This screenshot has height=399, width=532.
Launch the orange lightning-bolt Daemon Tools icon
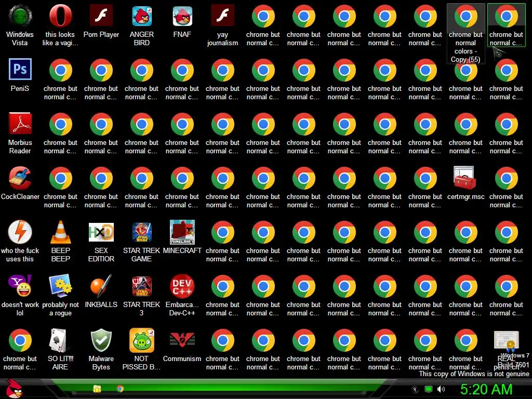point(20,232)
